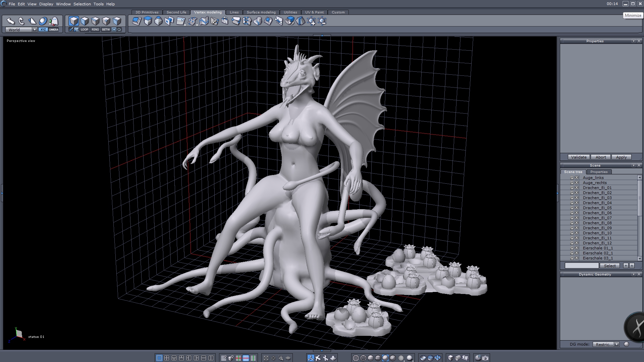This screenshot has width=644, height=362.
Task: Choose wireframe globe display mode icon
Action: coord(356,358)
